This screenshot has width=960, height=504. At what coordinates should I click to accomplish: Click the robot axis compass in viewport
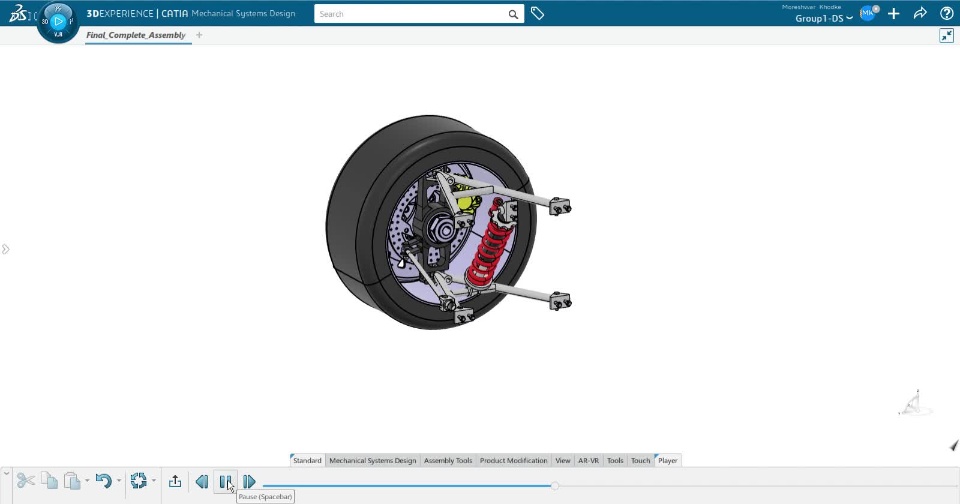(x=915, y=403)
